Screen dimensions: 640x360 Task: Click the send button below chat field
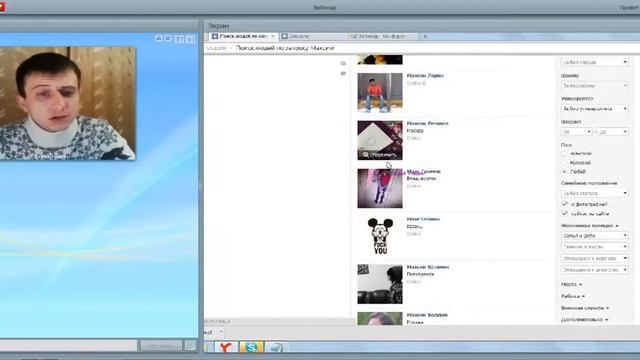(161, 345)
